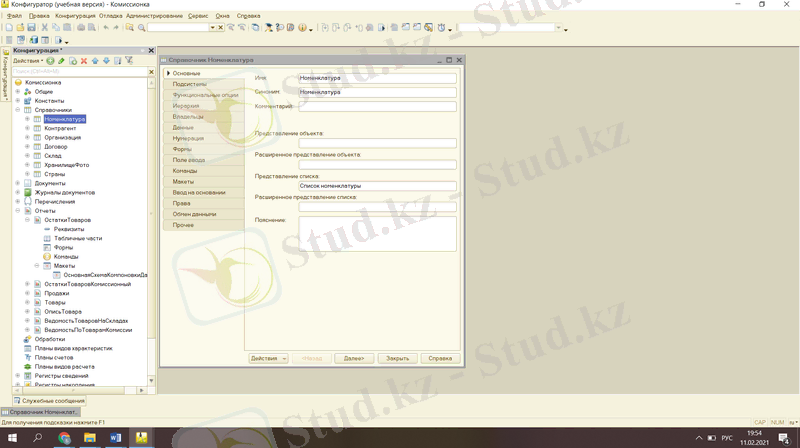Screen dimensions: 800x448
Task: Open the Файл menu
Action: coord(14,16)
